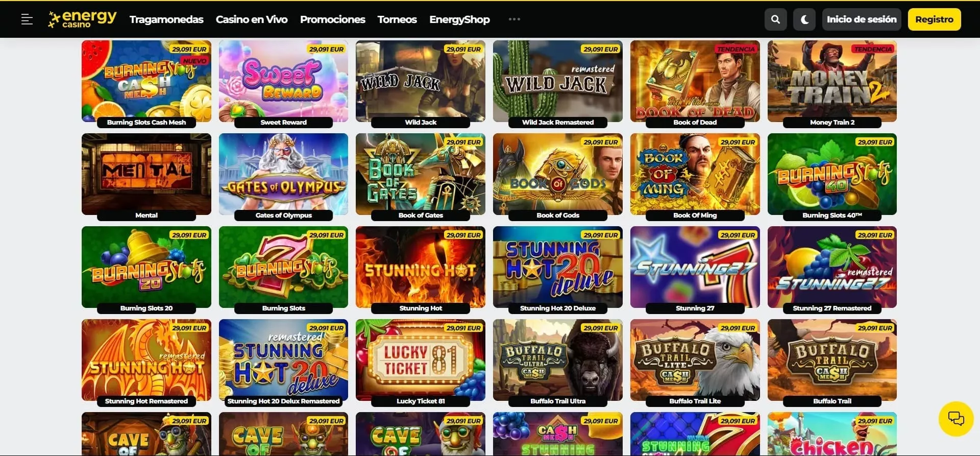Visit the EnergyShop page
The height and width of the screenshot is (456, 980).
point(459,19)
